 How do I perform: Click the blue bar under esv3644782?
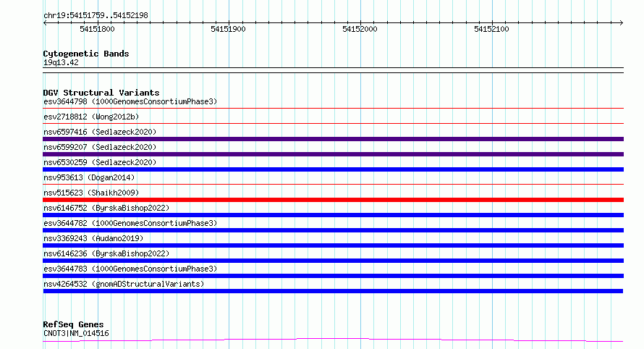(x=333, y=230)
